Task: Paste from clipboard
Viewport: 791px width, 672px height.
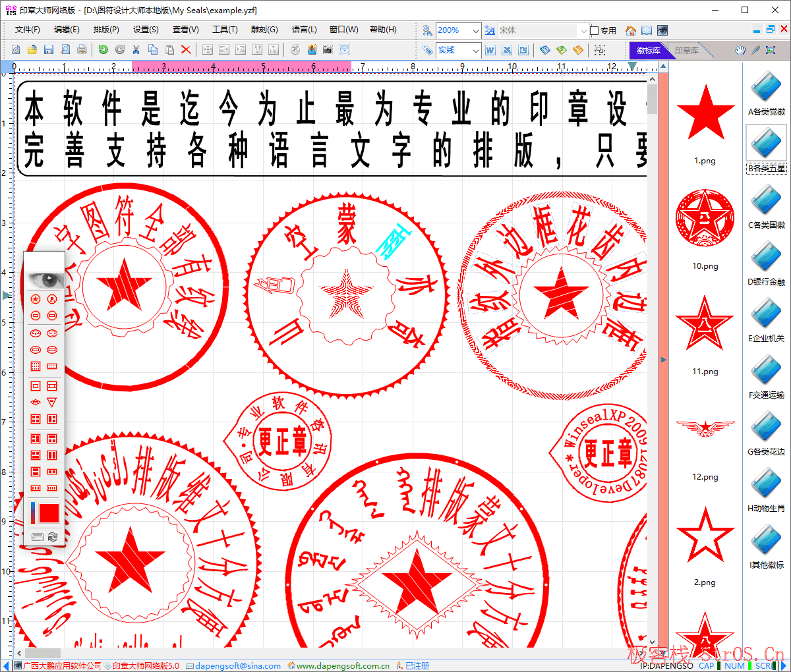Action: [x=169, y=49]
